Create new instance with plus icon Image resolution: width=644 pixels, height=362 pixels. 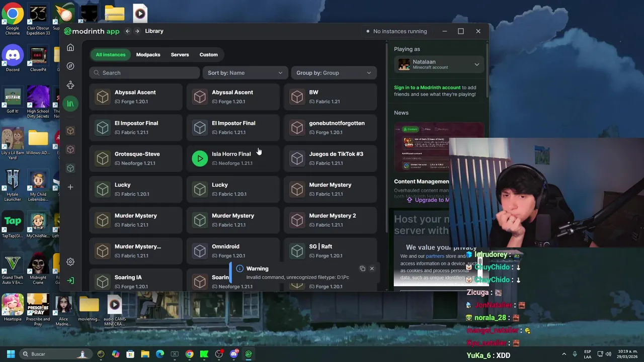(70, 187)
